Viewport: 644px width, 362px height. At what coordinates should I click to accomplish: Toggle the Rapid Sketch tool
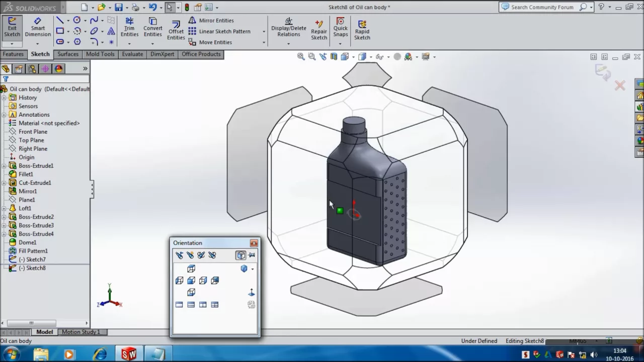[362, 30]
